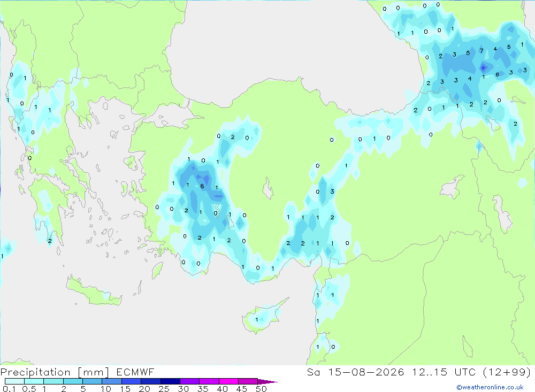Click the '12..15 UTC' time text
Viewport: 535px width, 392px height.
444,372
